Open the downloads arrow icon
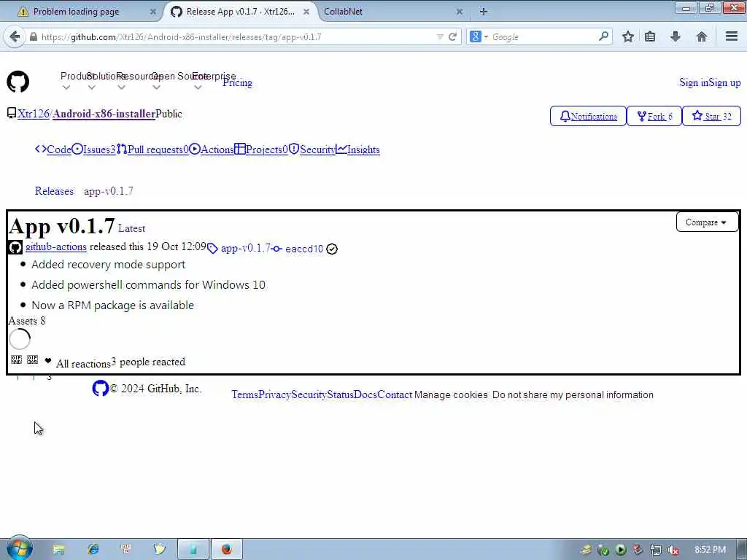The width and height of the screenshot is (747, 560). 675,36
